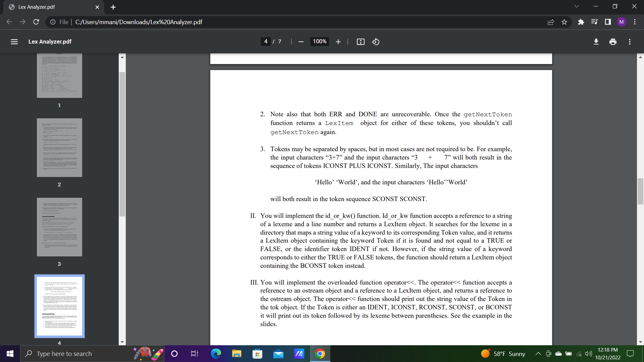Image resolution: width=644 pixels, height=362 pixels.
Task: Click the page number input field
Action: 266,42
